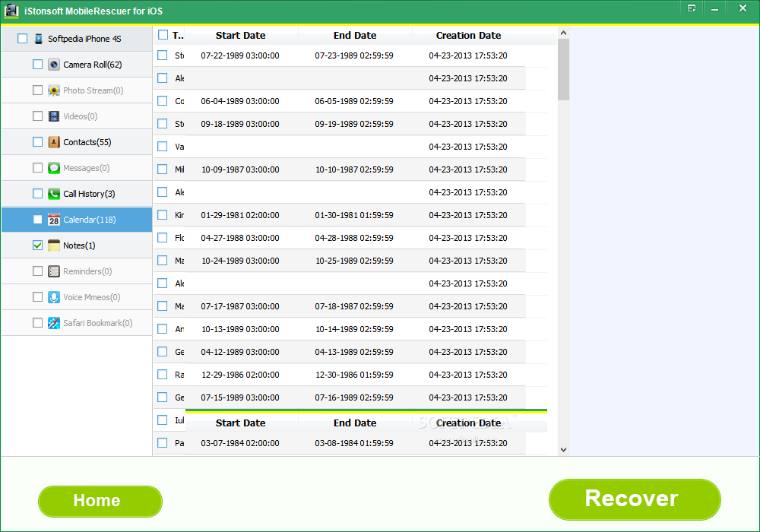Click the Call History phone icon
This screenshot has width=760, height=532.
click(54, 194)
